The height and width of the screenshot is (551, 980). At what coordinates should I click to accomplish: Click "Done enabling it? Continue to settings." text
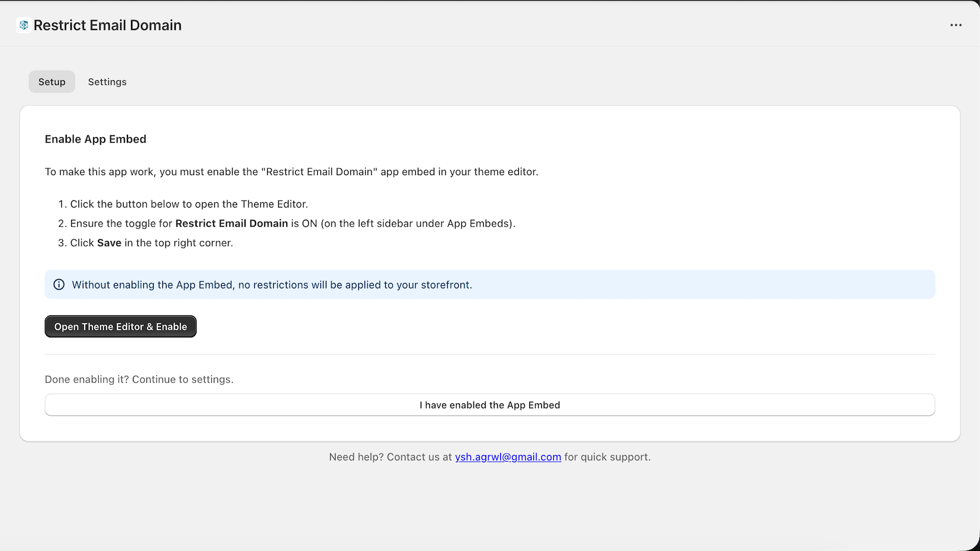(x=139, y=380)
